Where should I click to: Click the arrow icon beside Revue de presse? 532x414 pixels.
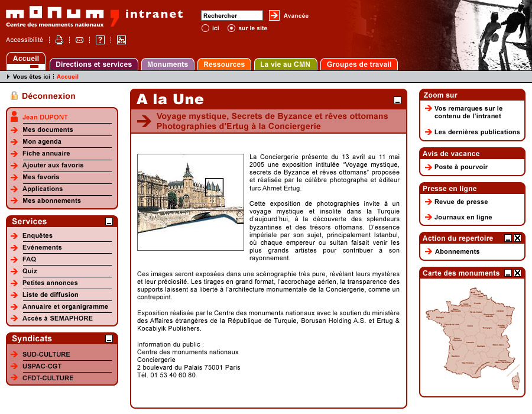coord(429,202)
